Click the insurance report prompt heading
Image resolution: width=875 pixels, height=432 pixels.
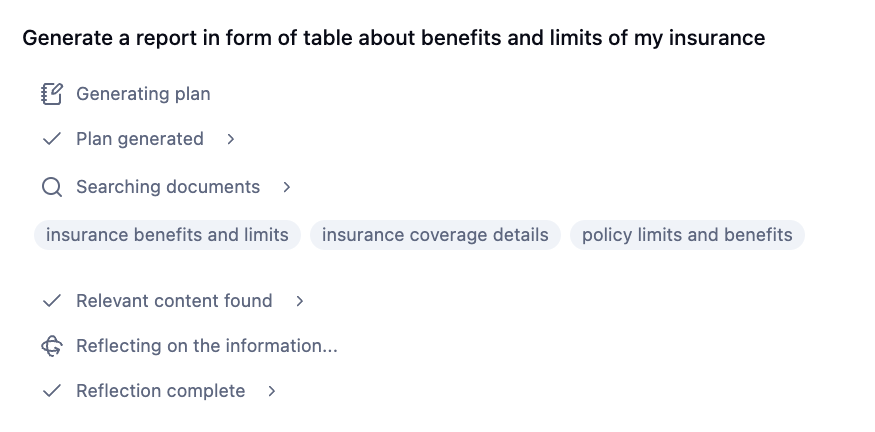coord(393,38)
